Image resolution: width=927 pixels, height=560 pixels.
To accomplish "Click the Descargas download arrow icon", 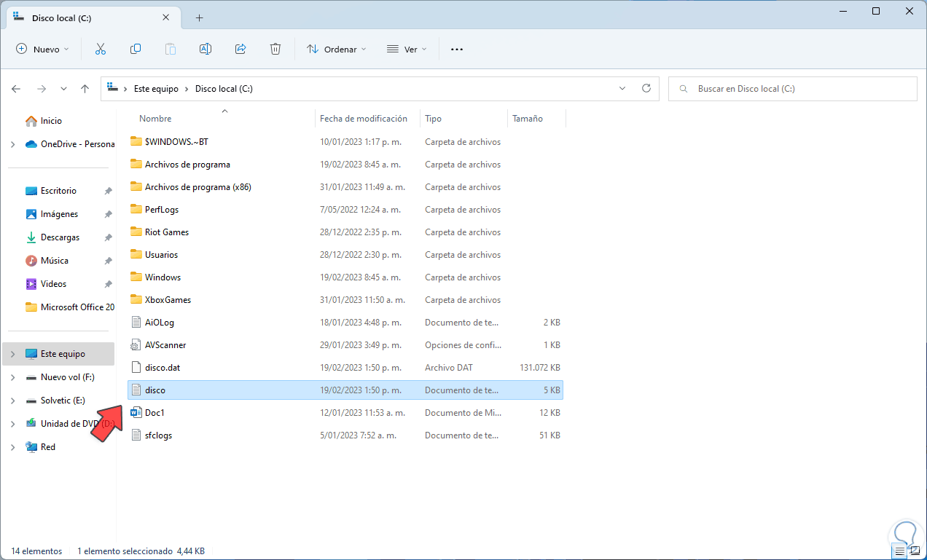I will [31, 237].
